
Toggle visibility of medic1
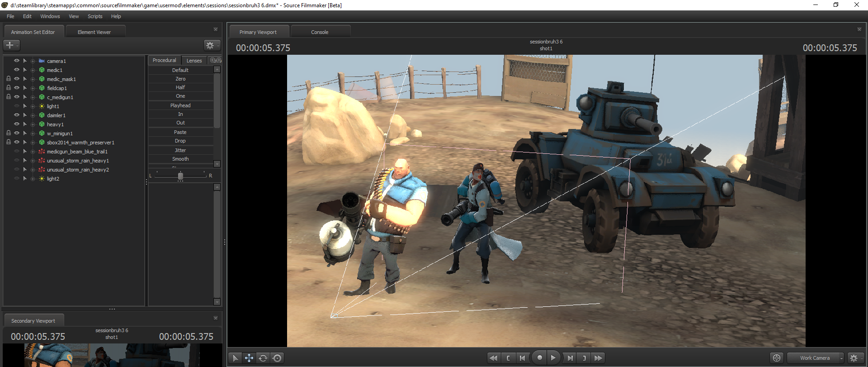click(17, 70)
